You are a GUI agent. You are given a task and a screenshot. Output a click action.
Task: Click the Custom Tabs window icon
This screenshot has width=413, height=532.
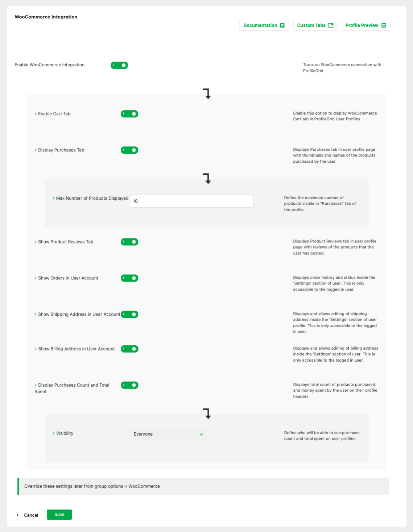point(331,25)
